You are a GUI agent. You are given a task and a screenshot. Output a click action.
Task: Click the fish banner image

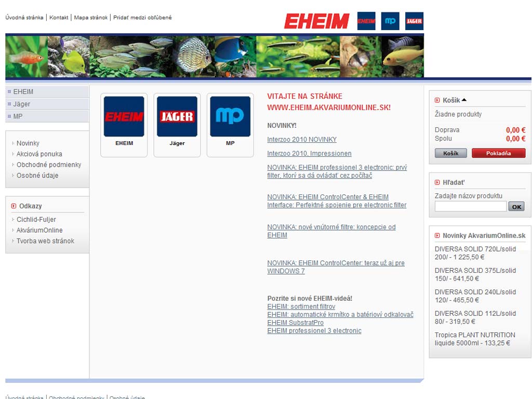coord(215,57)
